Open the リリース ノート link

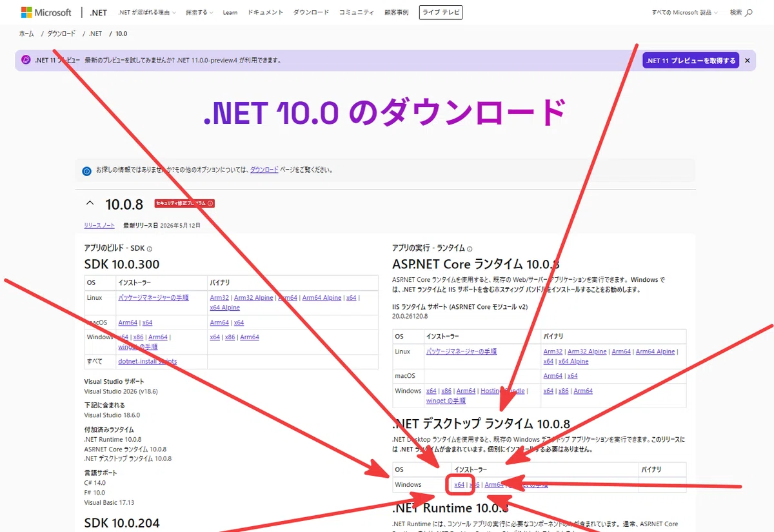pyautogui.click(x=99, y=226)
